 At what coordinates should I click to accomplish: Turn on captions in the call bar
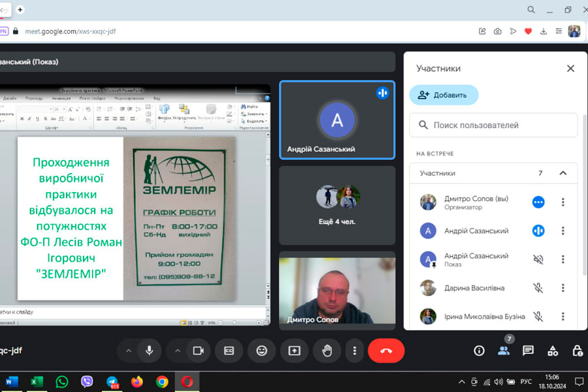point(229,351)
